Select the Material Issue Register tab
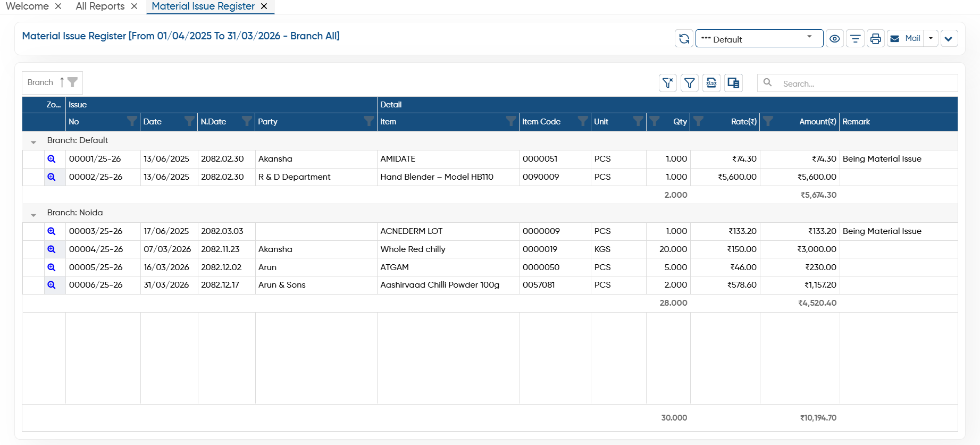980x445 pixels. 203,6
